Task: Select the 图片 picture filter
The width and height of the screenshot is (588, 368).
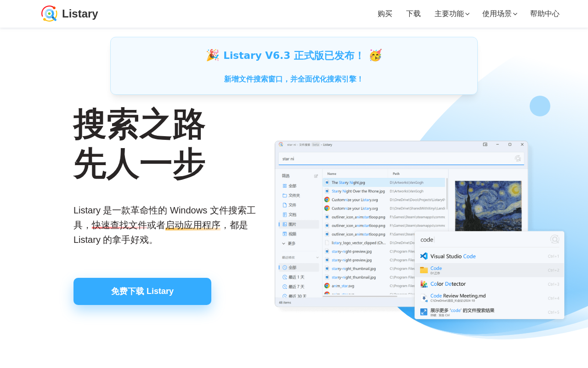Action: coord(299,224)
